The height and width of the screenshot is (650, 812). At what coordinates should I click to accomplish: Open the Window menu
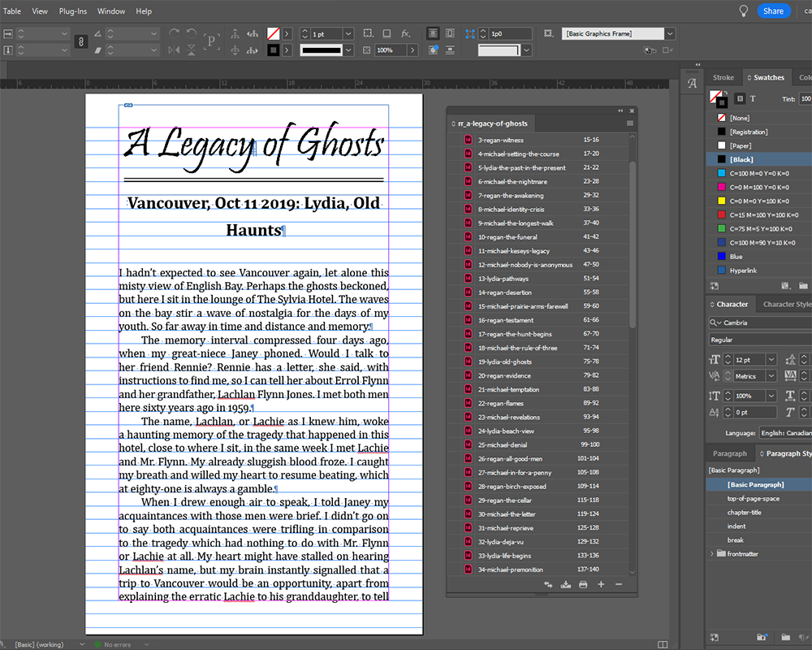coord(111,11)
